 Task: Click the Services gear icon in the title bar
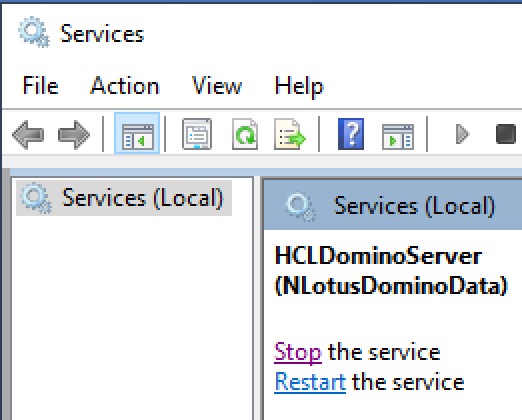[x=34, y=32]
